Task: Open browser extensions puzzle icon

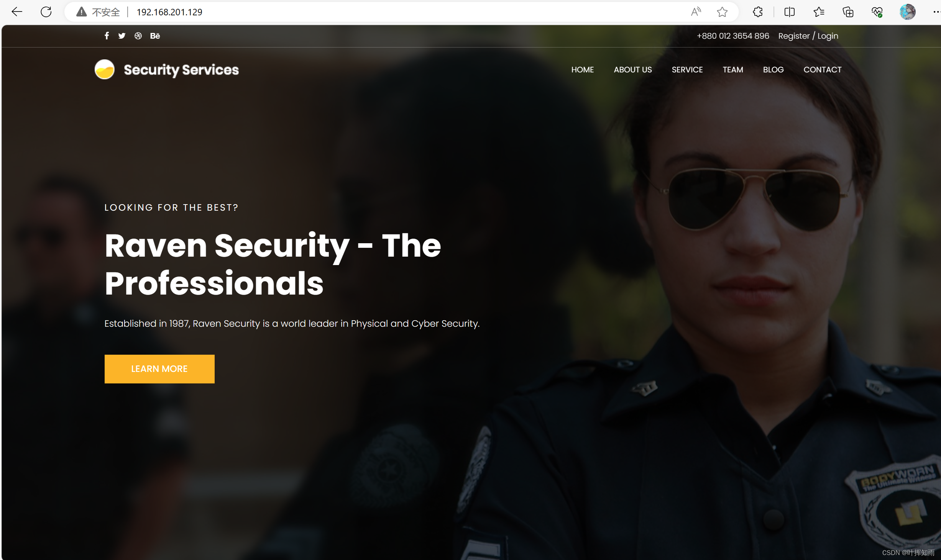Action: 757,12
